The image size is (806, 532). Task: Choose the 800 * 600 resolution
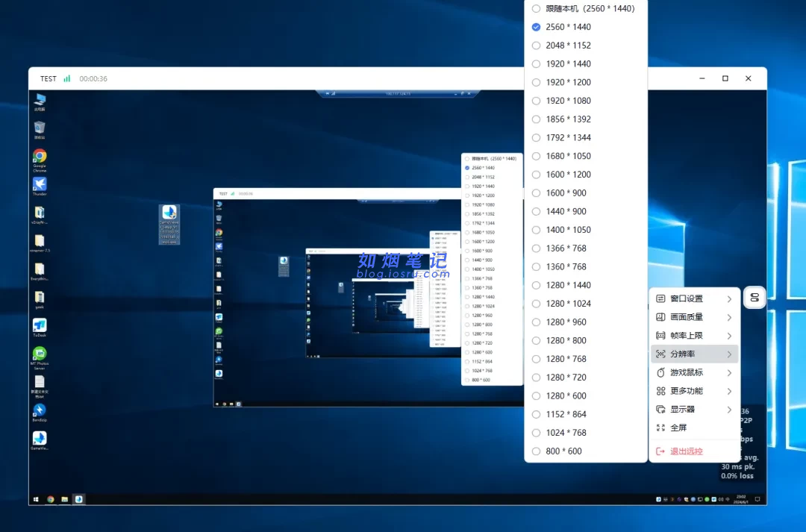point(586,451)
